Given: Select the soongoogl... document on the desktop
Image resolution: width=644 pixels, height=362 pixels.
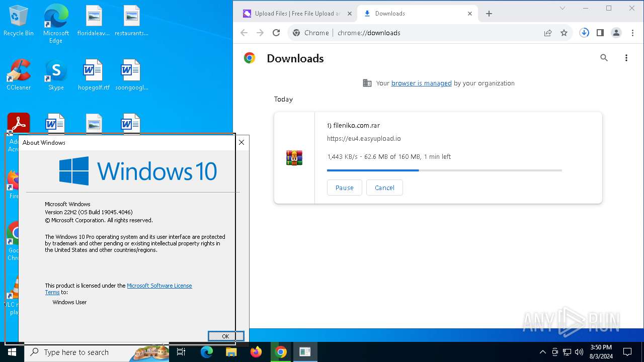Looking at the screenshot, I should pos(131,75).
